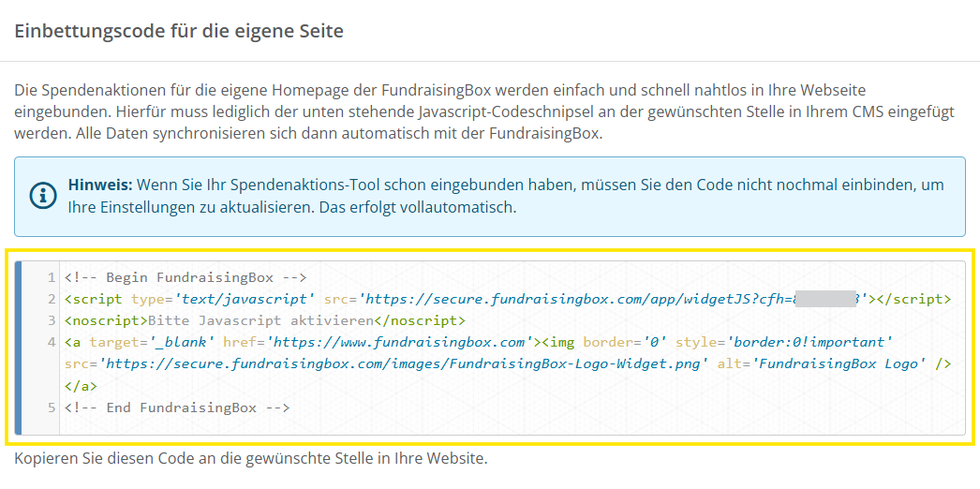980x489 pixels.
Task: Click the heading 'Einbettungscode für die eigene Seite'
Action: pyautogui.click(x=179, y=31)
